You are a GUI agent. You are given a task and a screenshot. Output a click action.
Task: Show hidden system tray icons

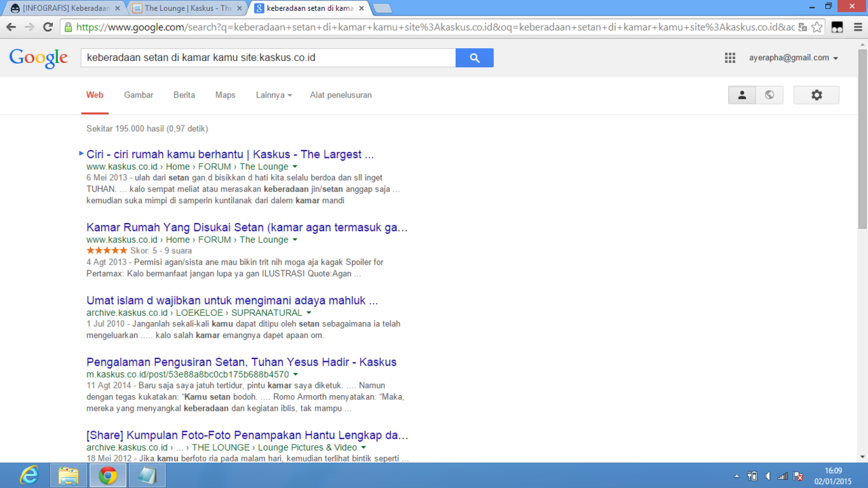(x=737, y=476)
